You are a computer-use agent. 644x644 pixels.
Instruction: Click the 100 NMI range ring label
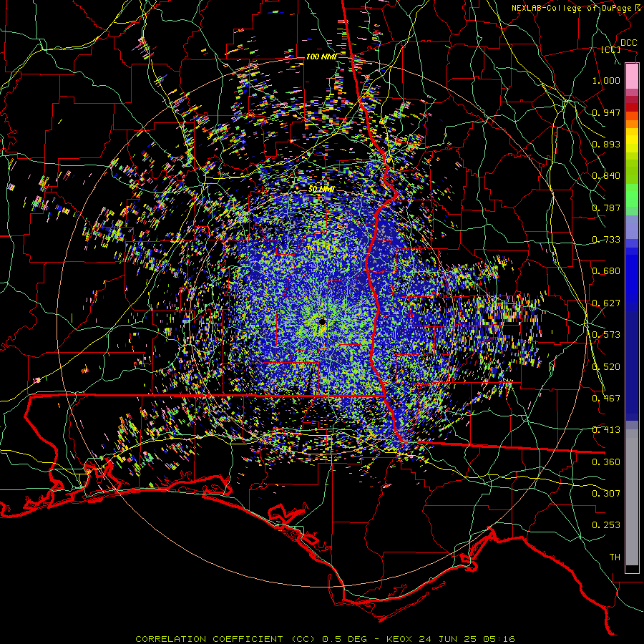(321, 57)
